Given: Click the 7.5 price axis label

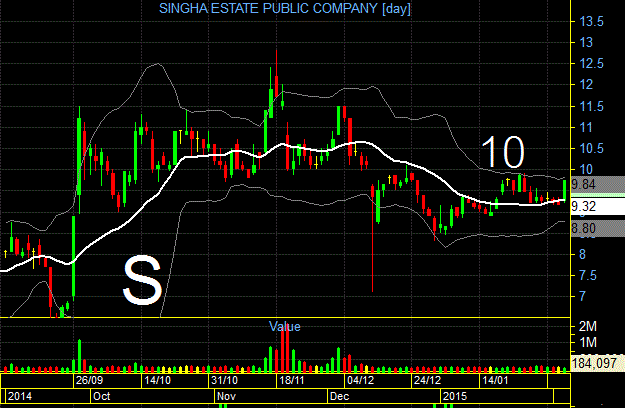Looking at the screenshot, I should 588,275.
